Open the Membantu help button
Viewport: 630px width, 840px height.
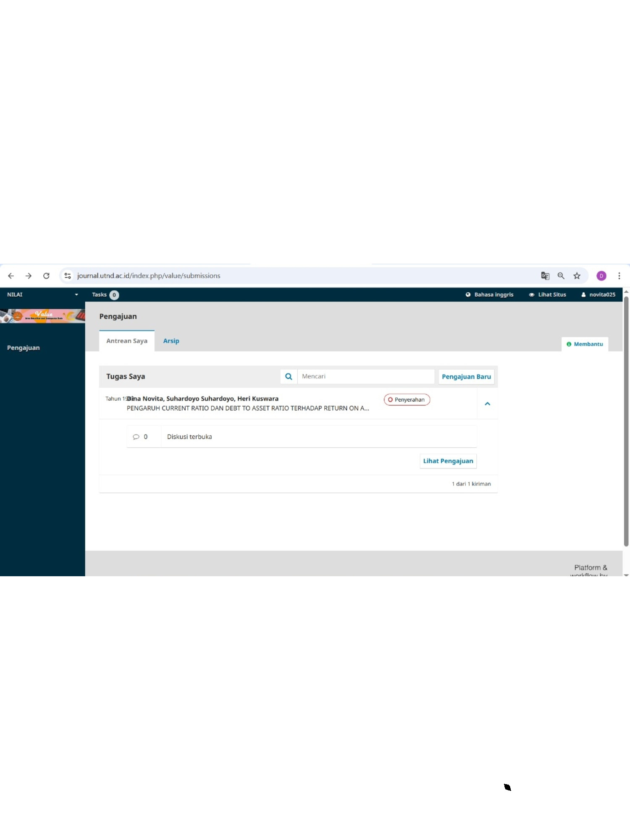tap(585, 344)
